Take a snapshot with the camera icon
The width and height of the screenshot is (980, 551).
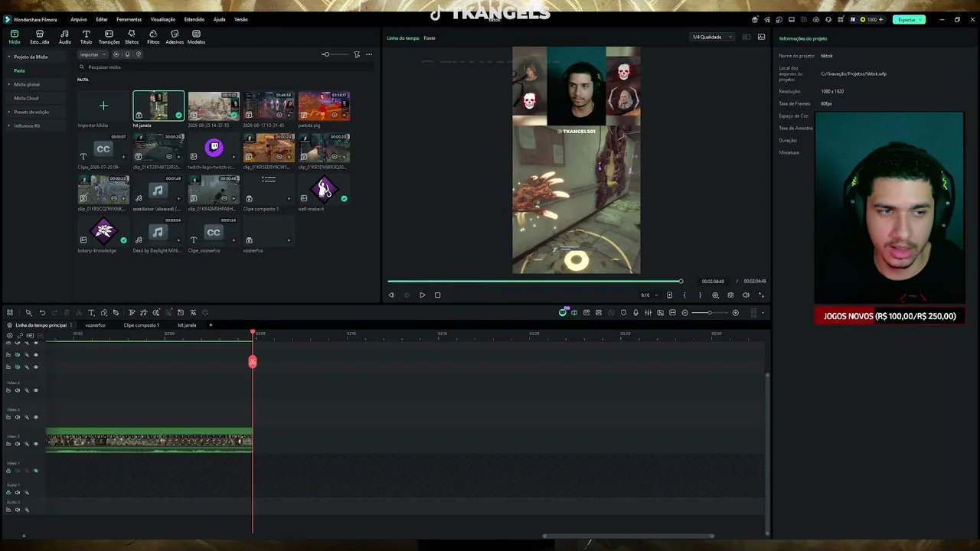[730, 295]
